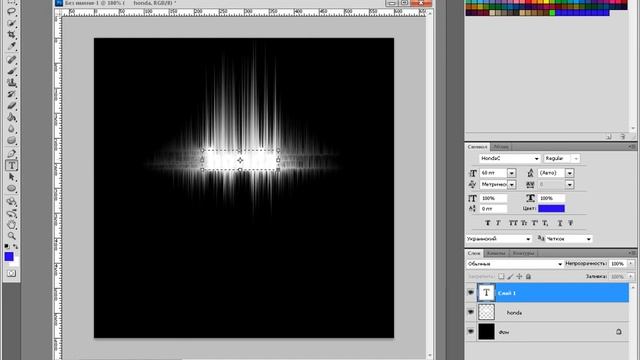The image size is (640, 360).
Task: Select the Quick Selection tool
Action: click(x=11, y=22)
